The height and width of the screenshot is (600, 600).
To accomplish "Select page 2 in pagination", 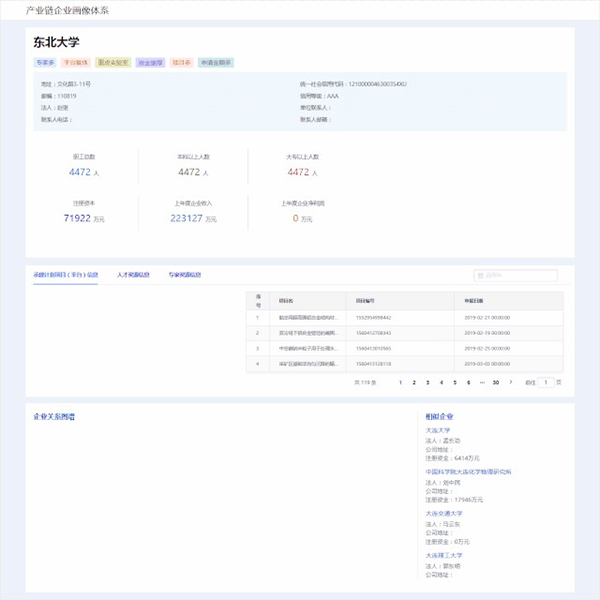I will tap(414, 382).
